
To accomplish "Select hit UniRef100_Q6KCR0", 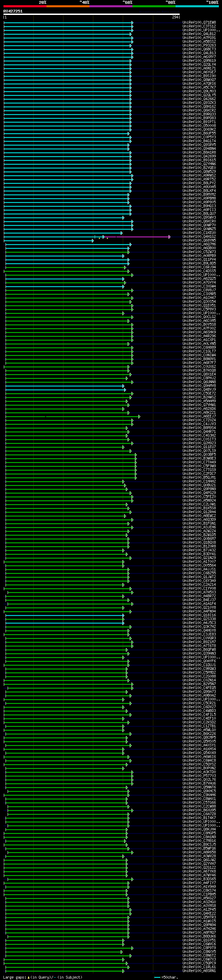I will (x=199, y=221).
